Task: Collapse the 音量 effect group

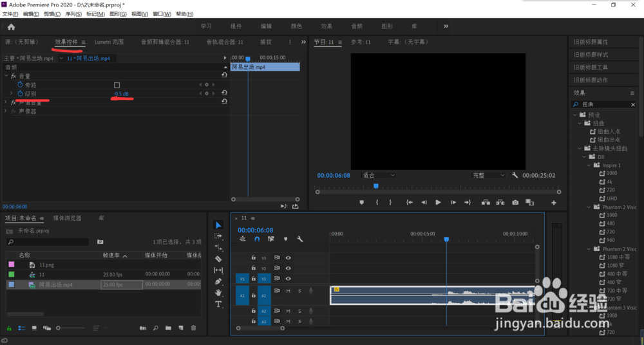Action: 6,76
